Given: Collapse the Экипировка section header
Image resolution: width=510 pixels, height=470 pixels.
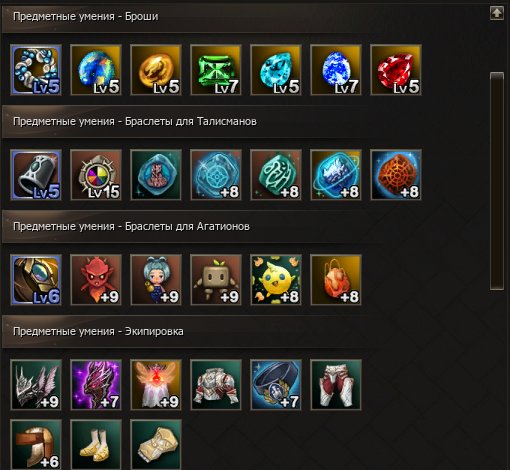Looking at the screenshot, I should coord(243,332).
